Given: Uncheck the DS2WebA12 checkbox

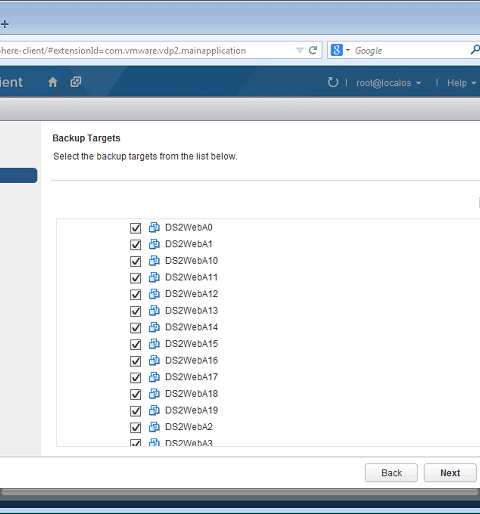Looking at the screenshot, I should (135, 295).
